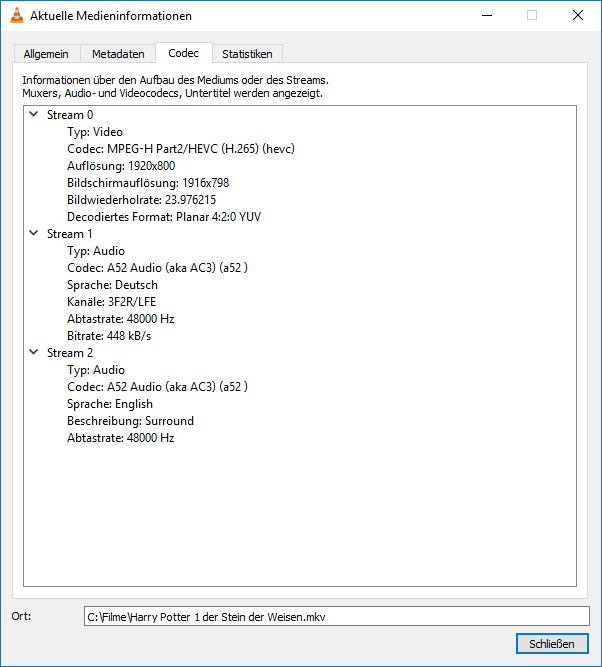
Task: Collapse the Stream 0 tree node
Action: [33, 115]
